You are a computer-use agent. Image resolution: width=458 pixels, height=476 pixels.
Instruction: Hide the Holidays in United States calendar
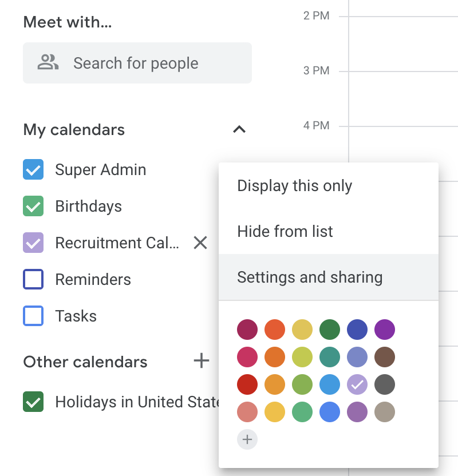click(x=33, y=402)
